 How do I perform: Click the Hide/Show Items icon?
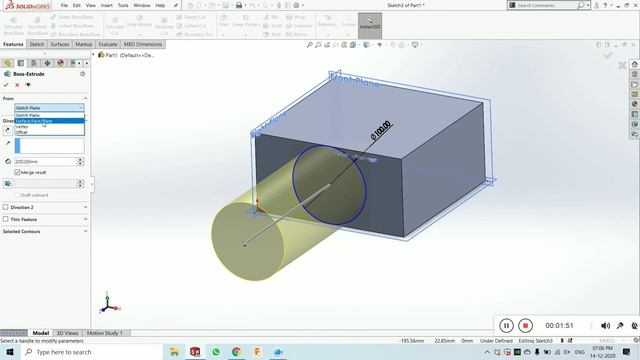[380, 45]
